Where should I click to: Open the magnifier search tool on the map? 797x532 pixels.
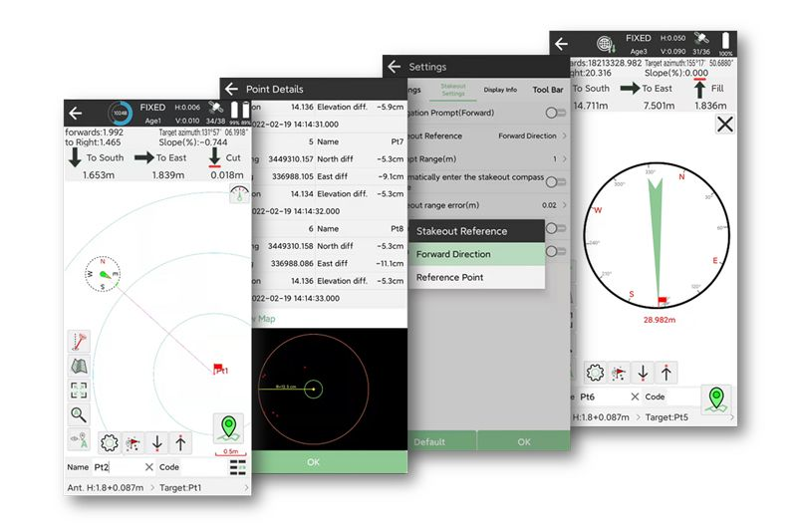(x=79, y=415)
